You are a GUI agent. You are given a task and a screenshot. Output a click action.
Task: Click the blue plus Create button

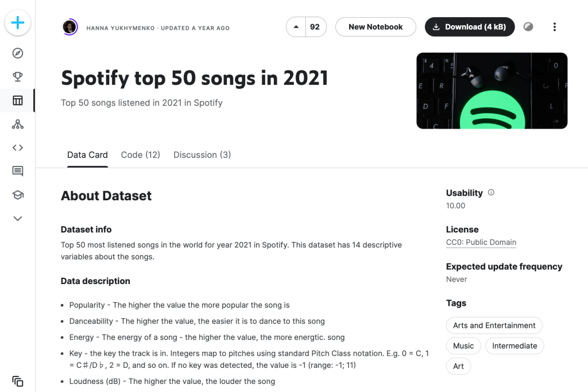click(18, 23)
